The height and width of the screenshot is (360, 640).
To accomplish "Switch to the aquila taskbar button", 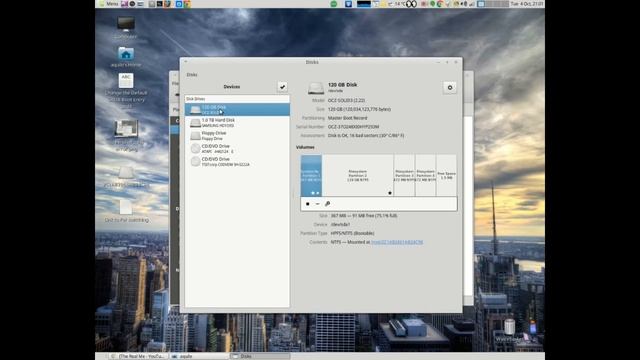I will (x=199, y=356).
